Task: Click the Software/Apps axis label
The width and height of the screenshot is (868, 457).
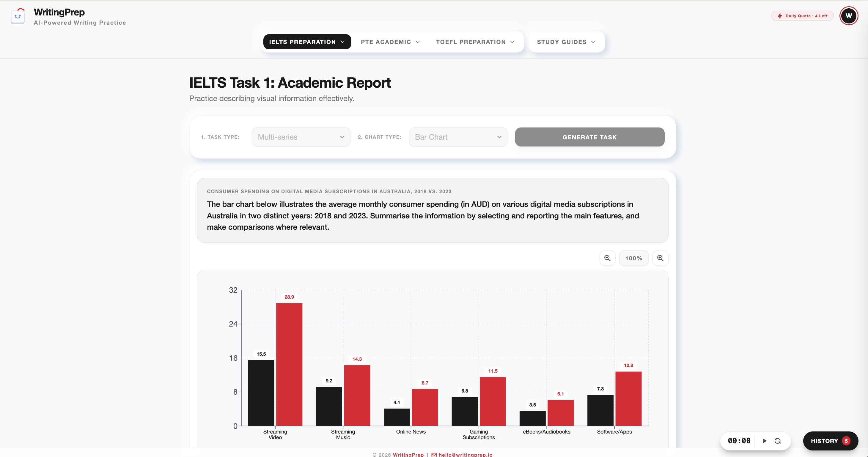Action: click(x=614, y=432)
